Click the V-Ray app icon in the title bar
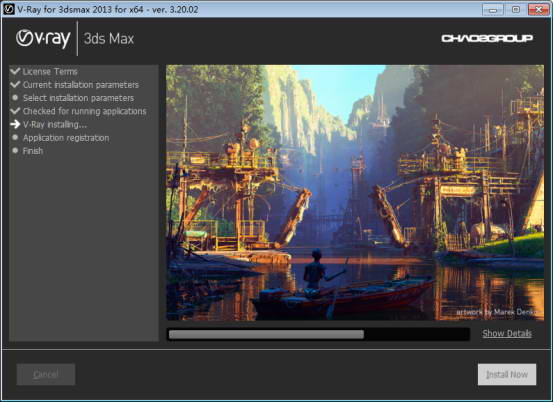Viewport: 554px width, 402px height. click(8, 9)
